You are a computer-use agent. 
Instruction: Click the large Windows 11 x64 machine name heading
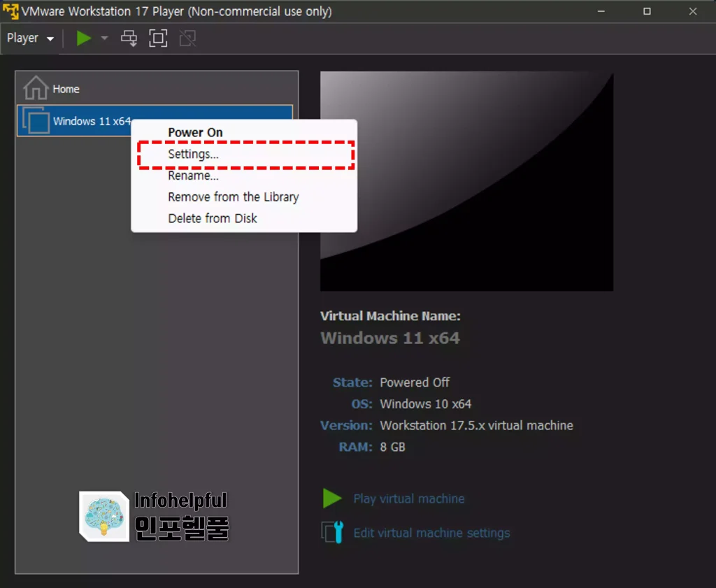[x=390, y=338]
